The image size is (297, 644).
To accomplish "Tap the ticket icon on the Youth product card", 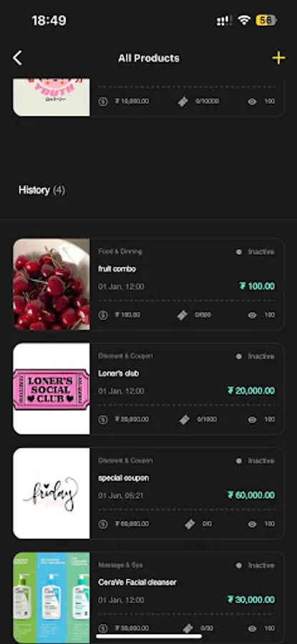I will coord(183,102).
